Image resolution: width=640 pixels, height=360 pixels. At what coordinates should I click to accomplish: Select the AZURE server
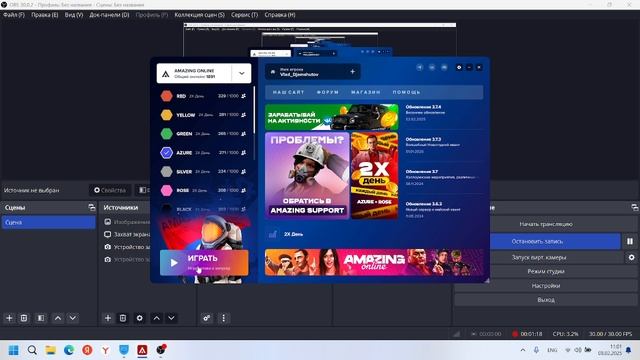204,152
